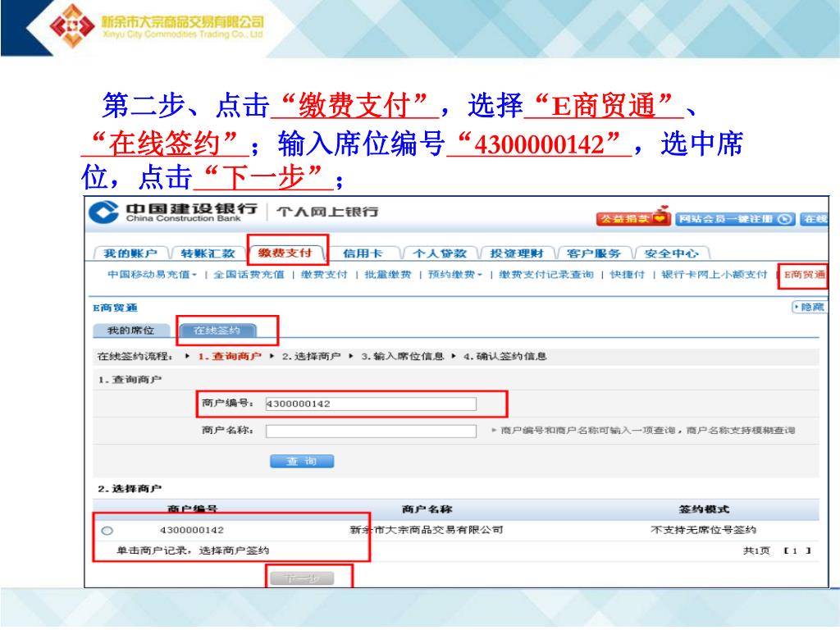Select the 在线签约 tab
840x630 pixels.
point(217,331)
